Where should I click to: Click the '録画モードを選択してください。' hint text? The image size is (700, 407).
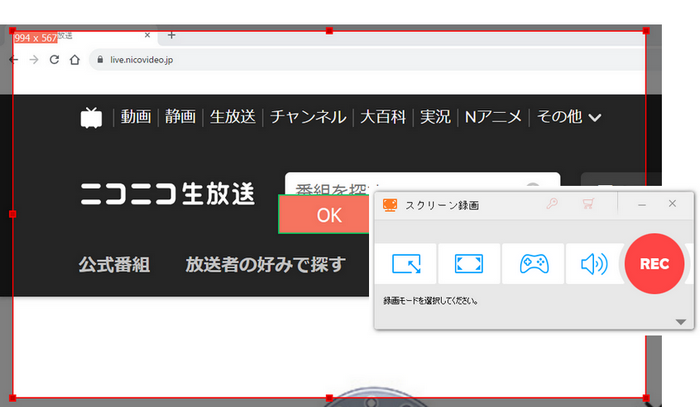[430, 301]
